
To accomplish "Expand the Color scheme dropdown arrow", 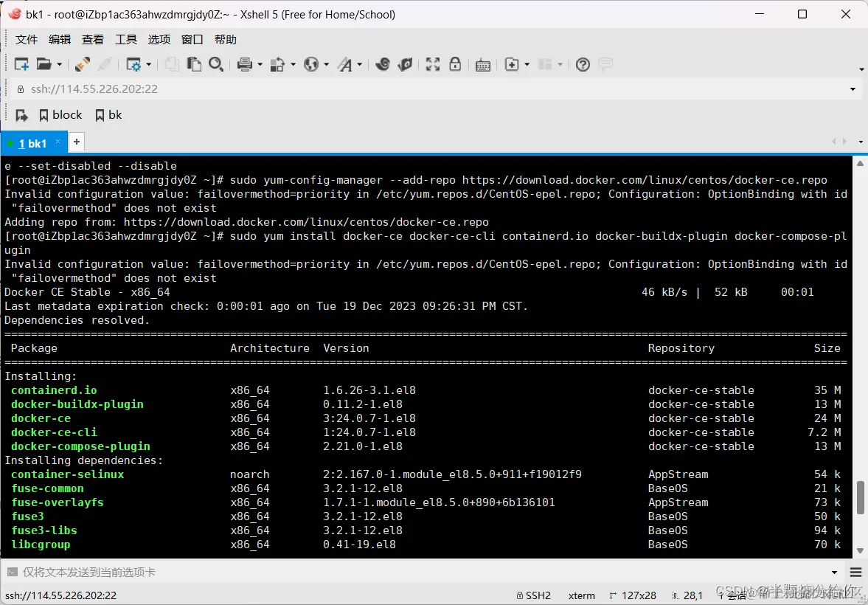I will coord(293,65).
